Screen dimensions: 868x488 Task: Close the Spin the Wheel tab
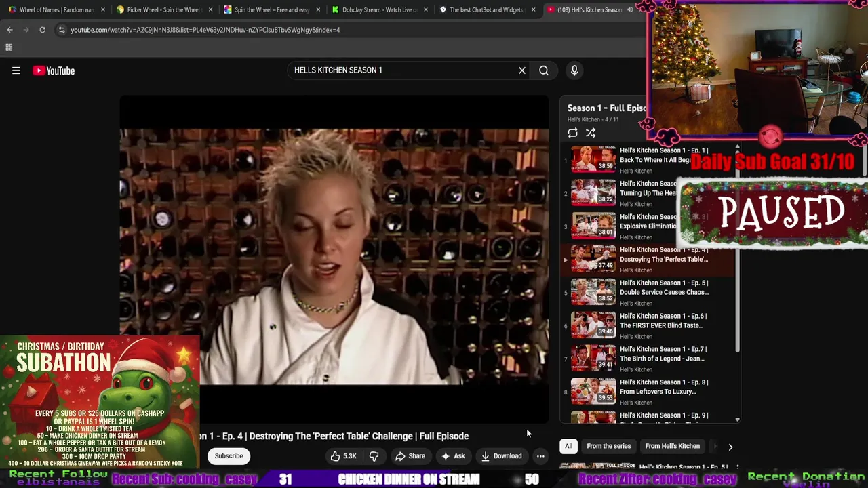pos(318,10)
